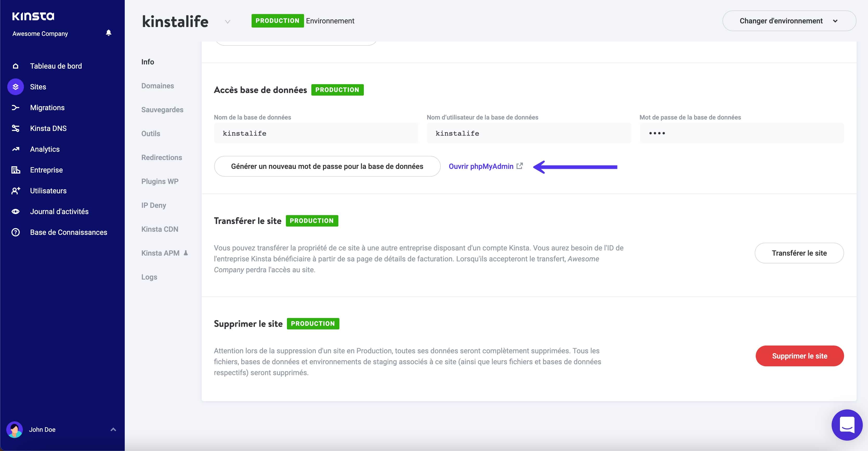
Task: Open Entreprise in the sidebar
Action: click(46, 170)
